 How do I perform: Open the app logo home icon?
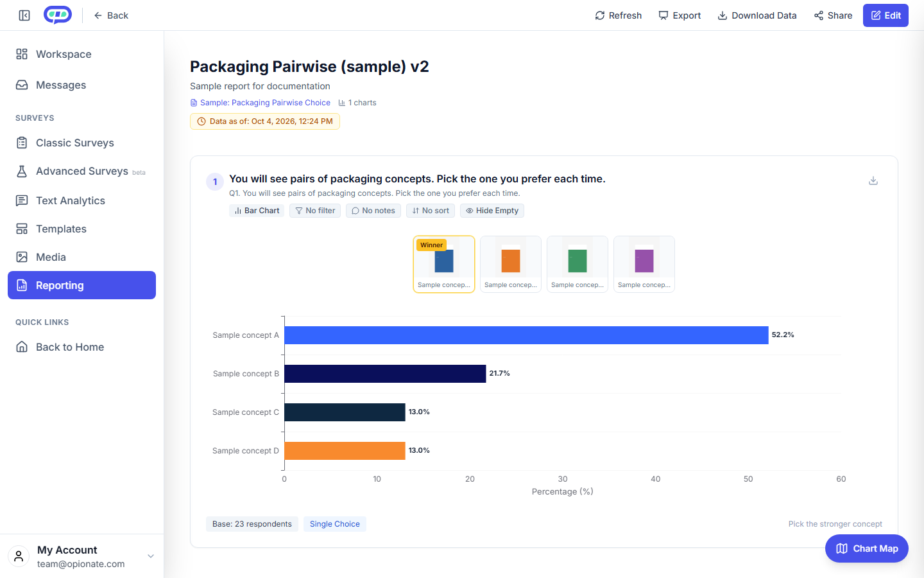[x=58, y=15]
